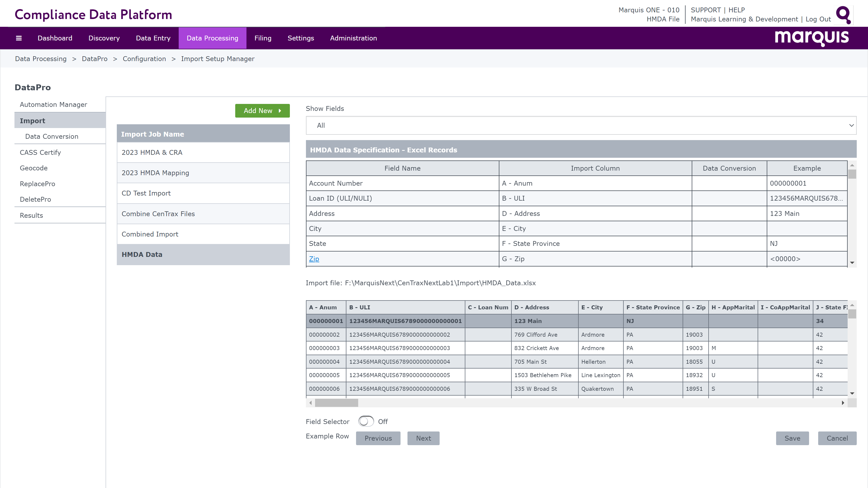Click the marquis logo
Screen dimensions: 868x488
click(811, 38)
